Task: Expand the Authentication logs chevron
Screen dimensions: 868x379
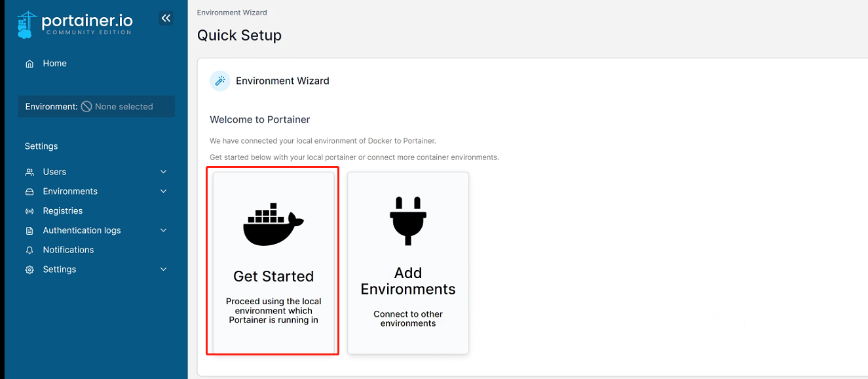Action: pyautogui.click(x=164, y=231)
